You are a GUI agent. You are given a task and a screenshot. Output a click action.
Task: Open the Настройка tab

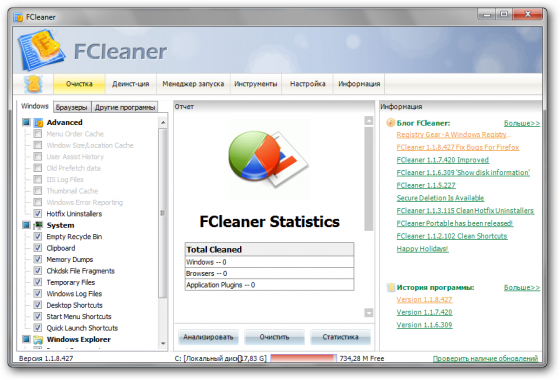[308, 84]
